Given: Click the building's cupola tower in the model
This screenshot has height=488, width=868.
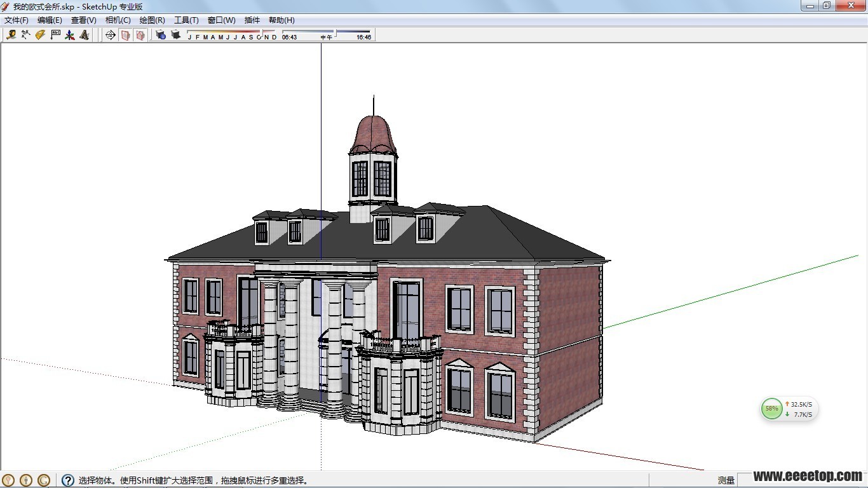Looking at the screenshot, I should coord(373,160).
